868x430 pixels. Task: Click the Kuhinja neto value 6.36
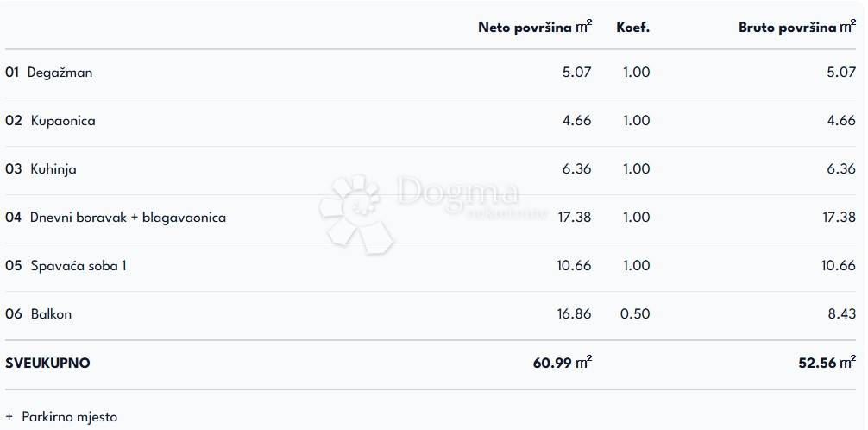(576, 169)
